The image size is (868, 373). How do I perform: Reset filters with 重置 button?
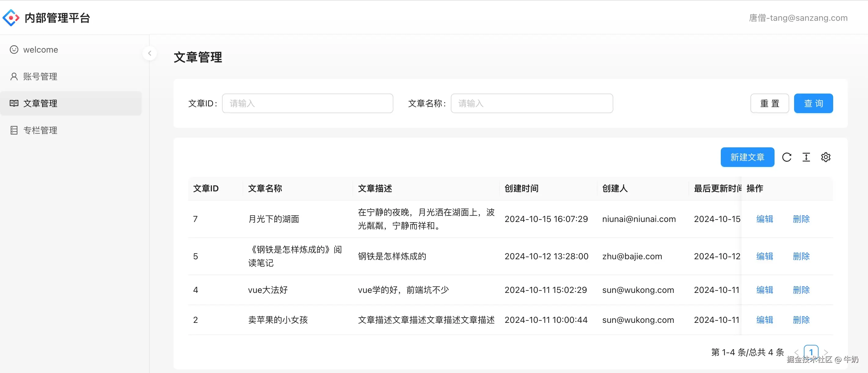pos(770,103)
